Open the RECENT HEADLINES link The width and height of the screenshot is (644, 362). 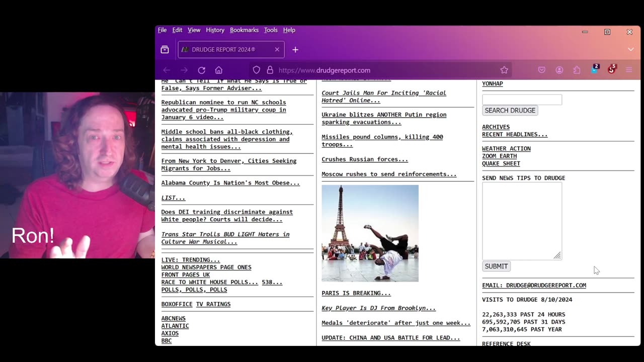515,135
